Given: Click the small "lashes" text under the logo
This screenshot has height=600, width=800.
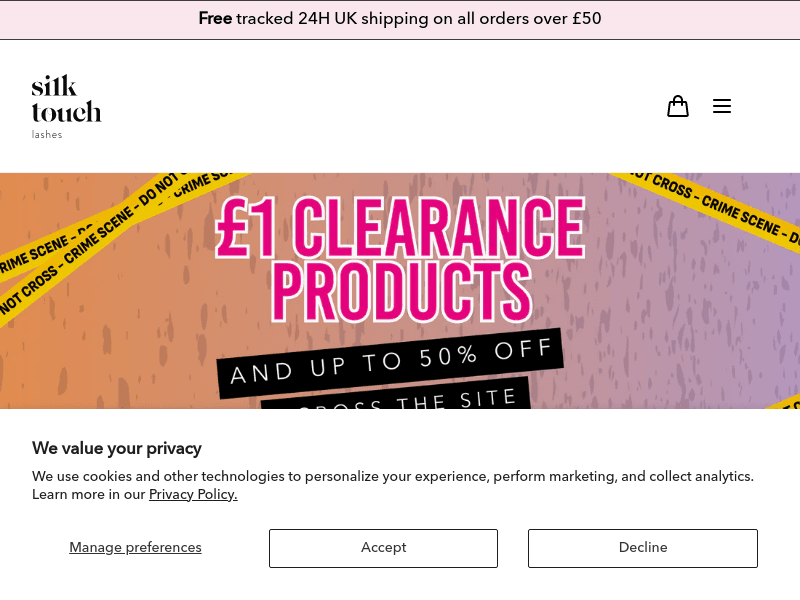Looking at the screenshot, I should coord(47,135).
